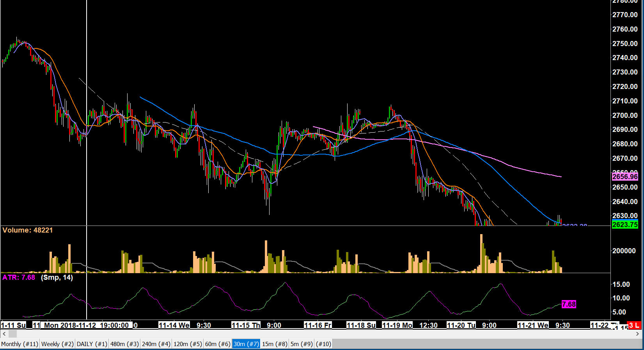The image size is (644, 350).
Task: Switch to the Monthly (#11) chart tab
Action: tap(20, 344)
